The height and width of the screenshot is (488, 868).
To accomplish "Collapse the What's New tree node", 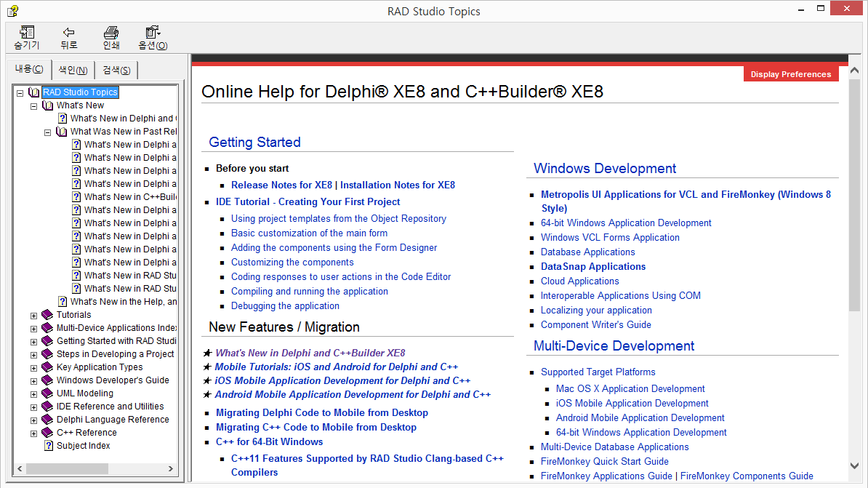I will (x=33, y=105).
